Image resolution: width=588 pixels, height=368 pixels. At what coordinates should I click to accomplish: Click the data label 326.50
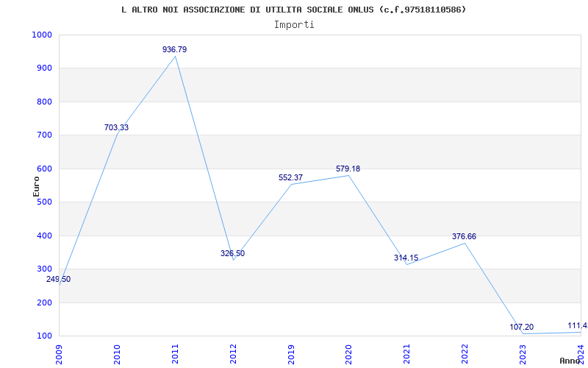pyautogui.click(x=232, y=253)
